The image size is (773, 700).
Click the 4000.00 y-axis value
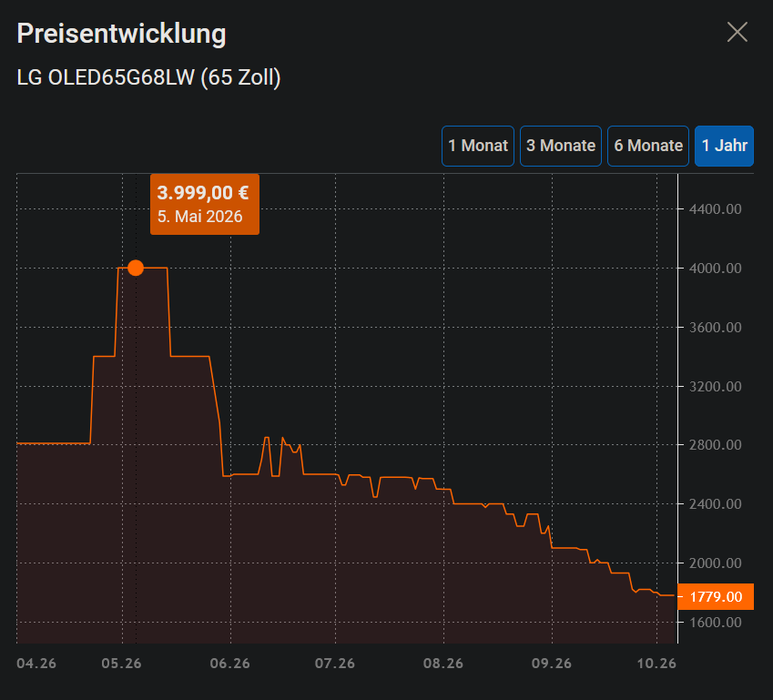click(x=716, y=269)
